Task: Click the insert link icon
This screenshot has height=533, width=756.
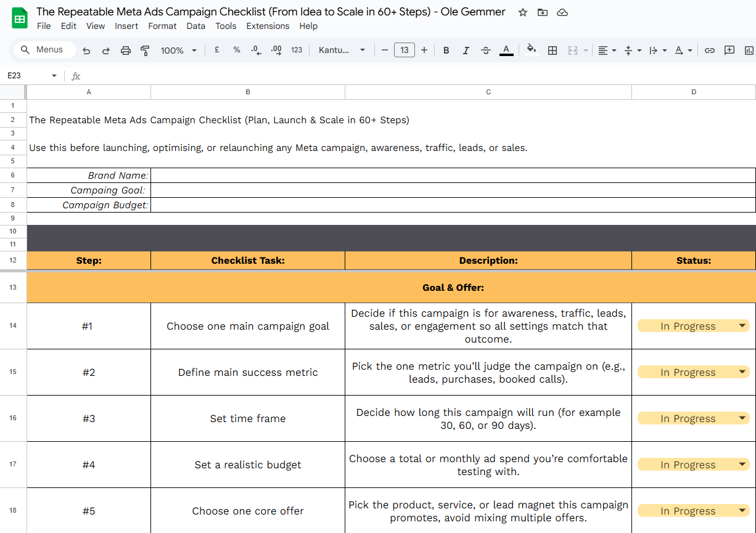Action: tap(710, 51)
